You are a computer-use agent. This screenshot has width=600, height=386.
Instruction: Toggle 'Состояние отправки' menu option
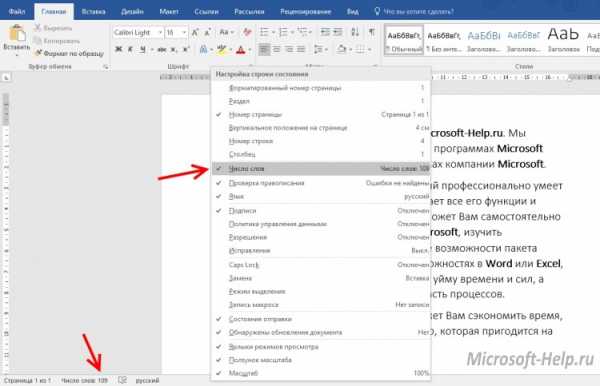[x=320, y=319]
